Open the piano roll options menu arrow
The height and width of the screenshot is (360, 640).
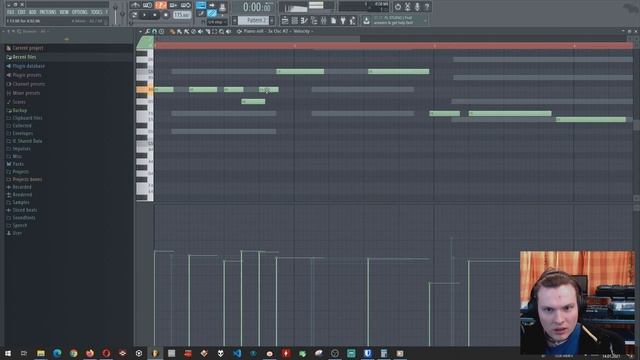[140, 31]
